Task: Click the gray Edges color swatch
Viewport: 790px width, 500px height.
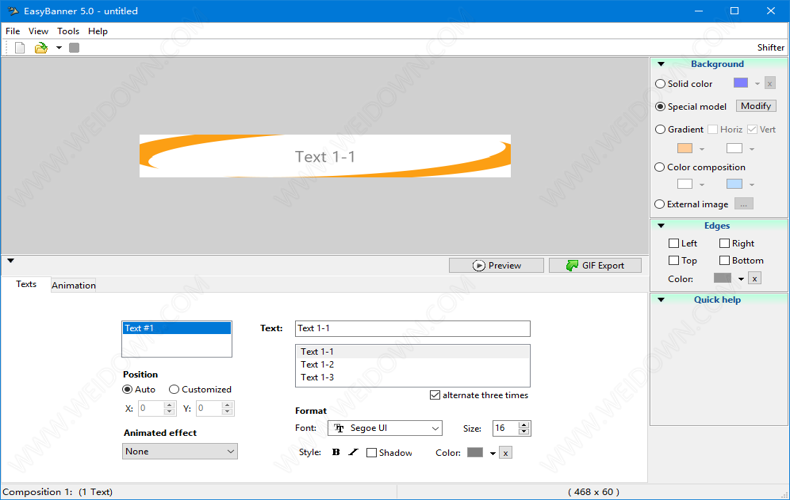Action: (x=722, y=278)
